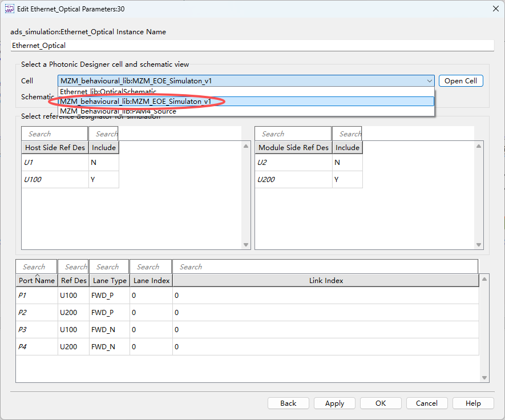Select port row P3
This screenshot has width=505, height=420.
tap(37, 329)
